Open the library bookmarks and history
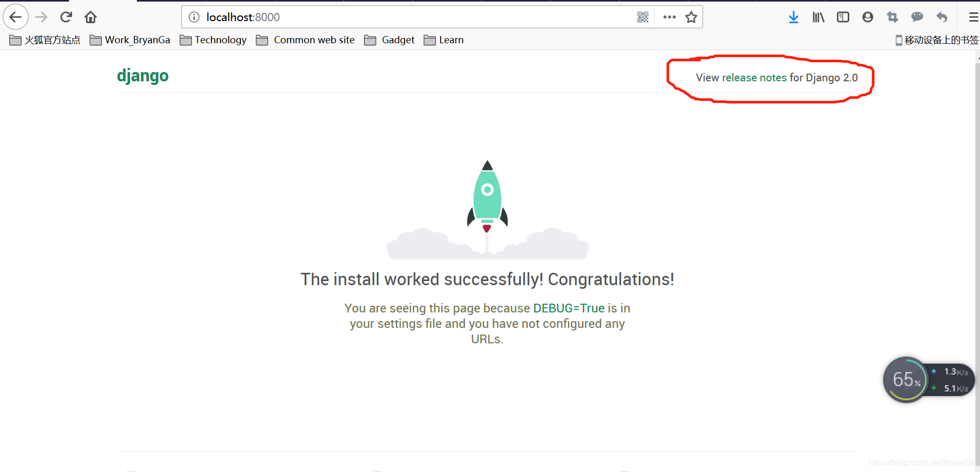The height and width of the screenshot is (472, 980). click(x=818, y=17)
